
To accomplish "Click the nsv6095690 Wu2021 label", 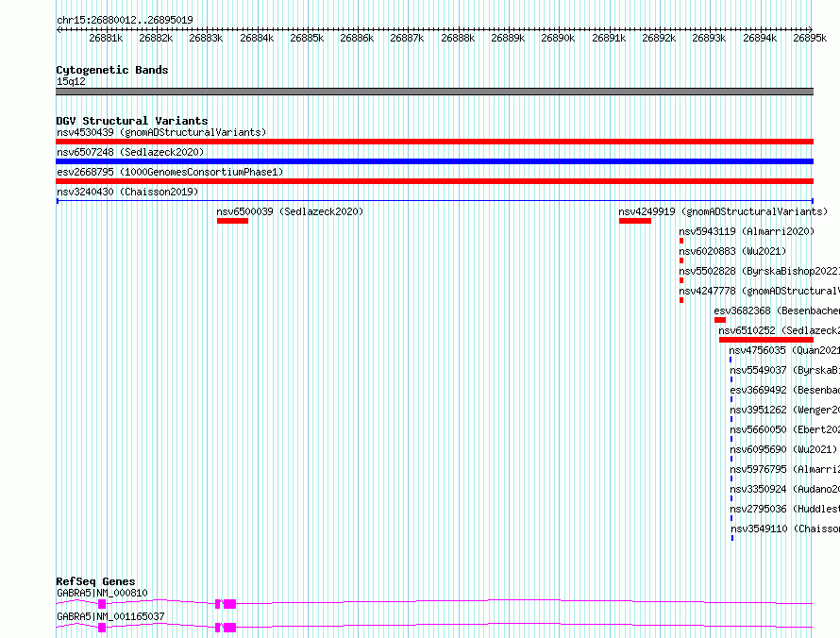I will pos(783,449).
